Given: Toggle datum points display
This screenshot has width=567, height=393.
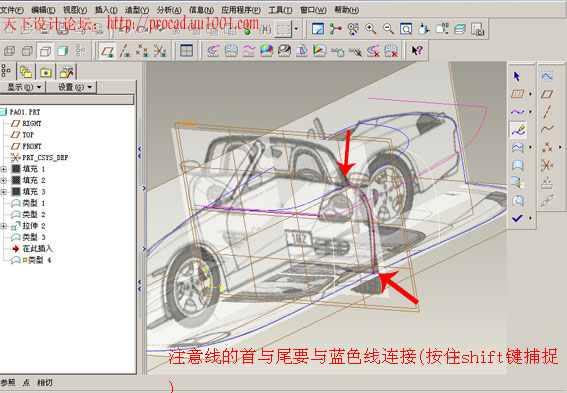Looking at the screenshot, I should 142,51.
